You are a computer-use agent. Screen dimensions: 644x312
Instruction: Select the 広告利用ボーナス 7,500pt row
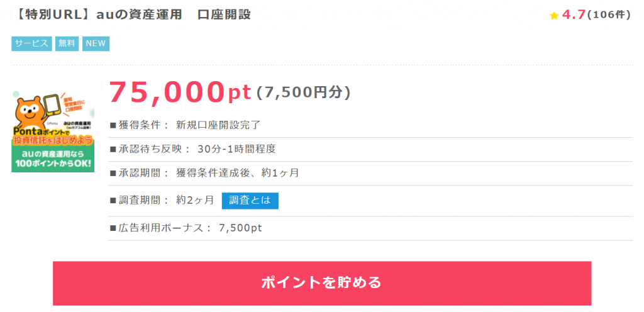click(x=370, y=228)
